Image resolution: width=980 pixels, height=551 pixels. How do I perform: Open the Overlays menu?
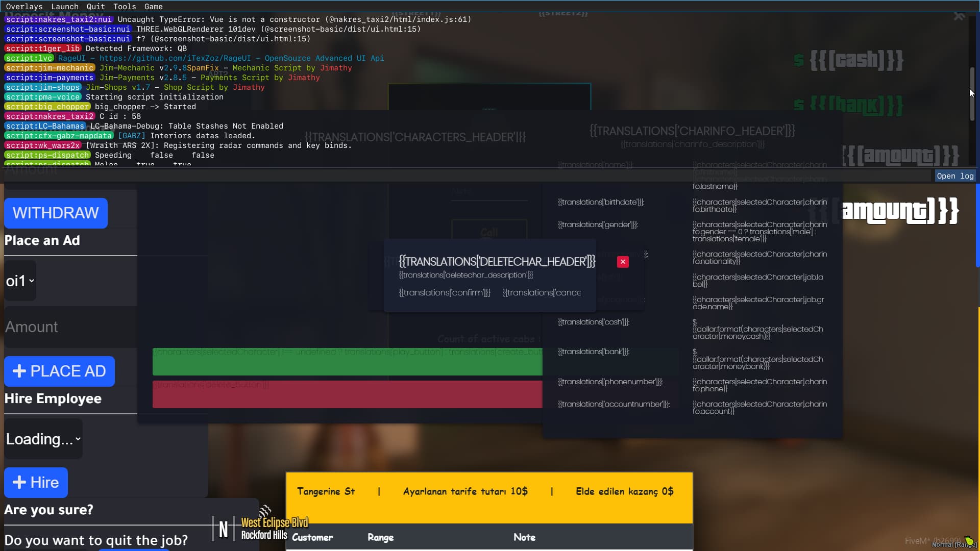click(24, 7)
